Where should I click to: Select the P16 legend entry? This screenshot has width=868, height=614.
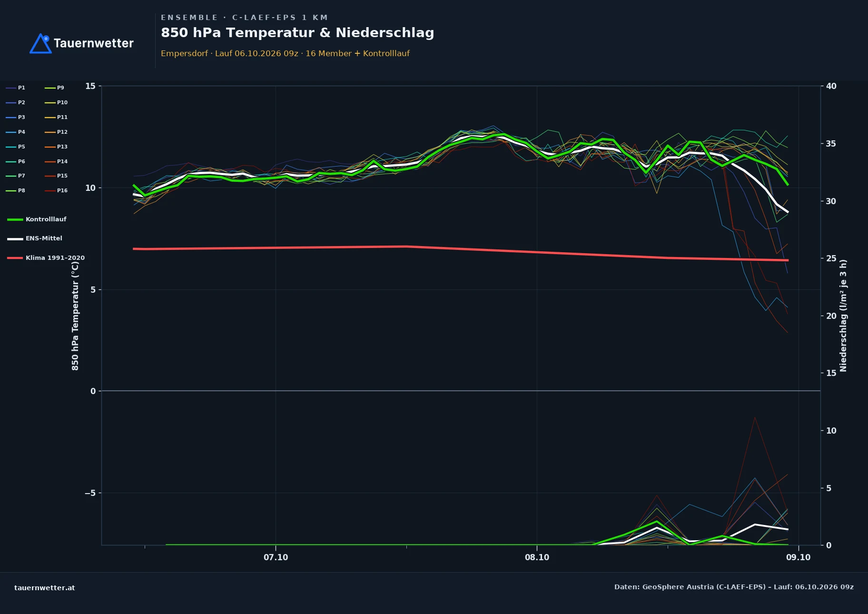point(56,190)
